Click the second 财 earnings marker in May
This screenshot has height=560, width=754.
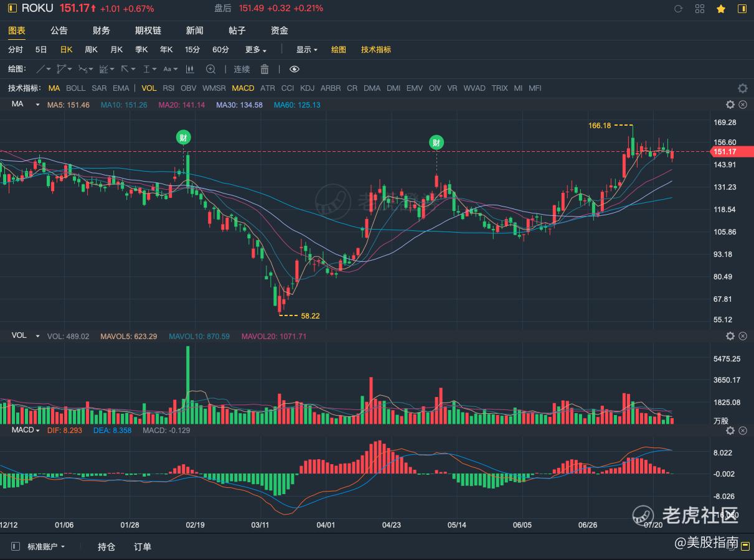pyautogui.click(x=436, y=142)
